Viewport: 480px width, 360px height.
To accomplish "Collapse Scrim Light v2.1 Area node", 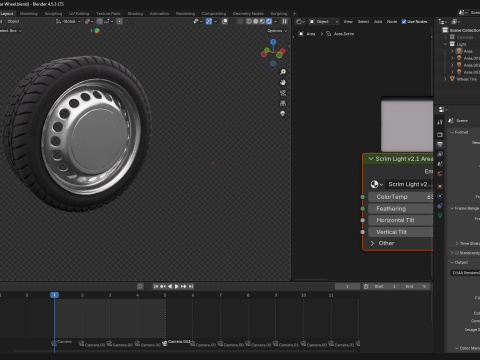I will click(371, 159).
